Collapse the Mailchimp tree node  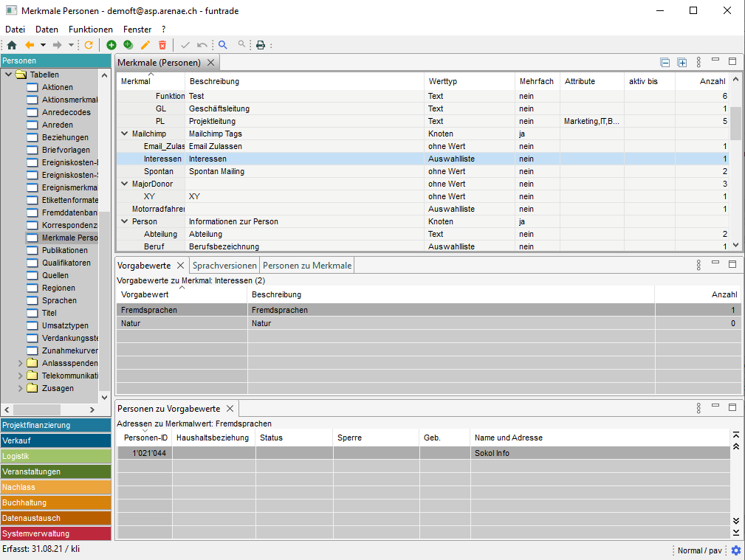pyautogui.click(x=124, y=134)
